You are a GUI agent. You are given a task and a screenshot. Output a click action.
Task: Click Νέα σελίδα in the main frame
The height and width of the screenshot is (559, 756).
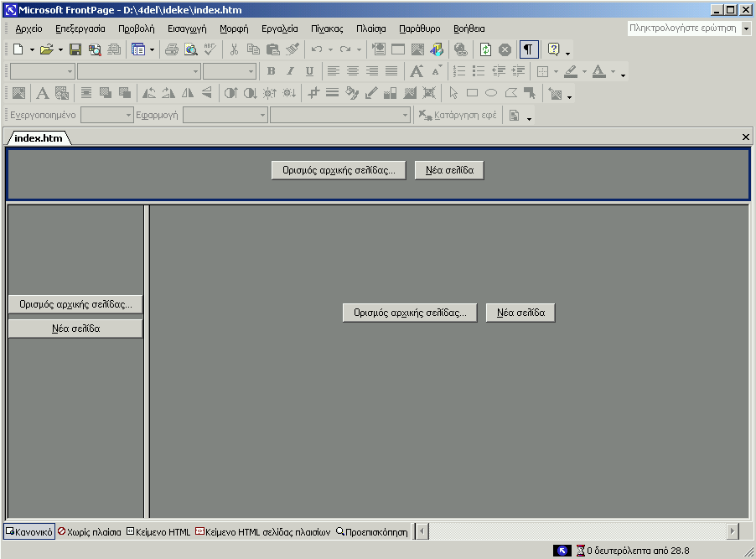(520, 313)
